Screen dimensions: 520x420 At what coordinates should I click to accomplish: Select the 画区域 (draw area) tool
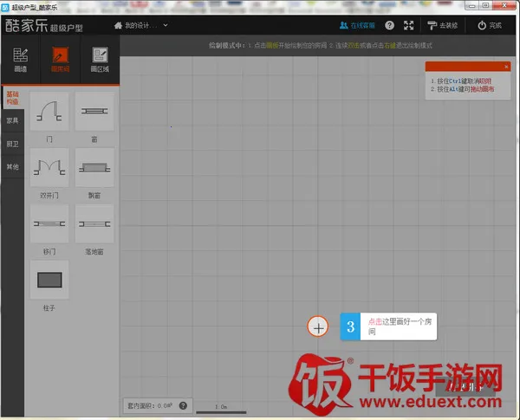click(x=99, y=59)
